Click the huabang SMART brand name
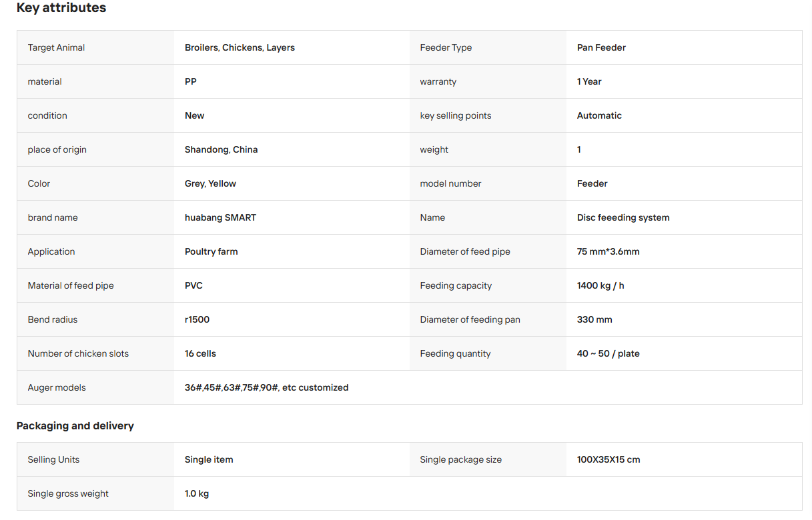 click(x=220, y=217)
